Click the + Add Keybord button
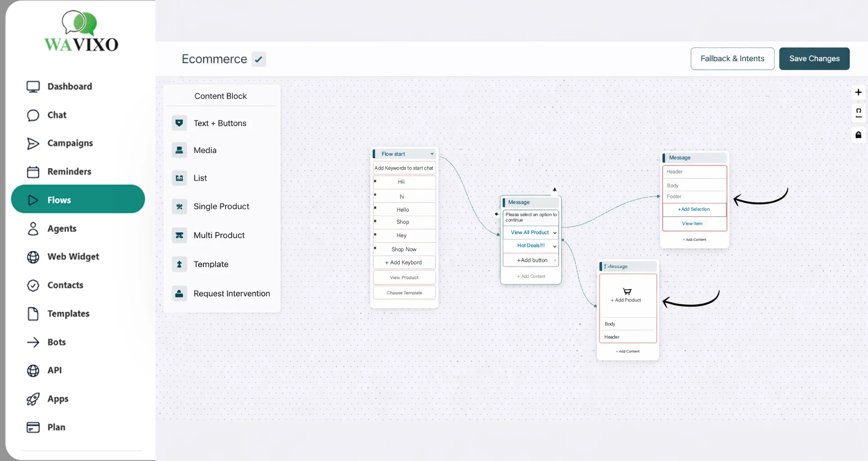Screen dimensions: 868x461 (x=403, y=262)
